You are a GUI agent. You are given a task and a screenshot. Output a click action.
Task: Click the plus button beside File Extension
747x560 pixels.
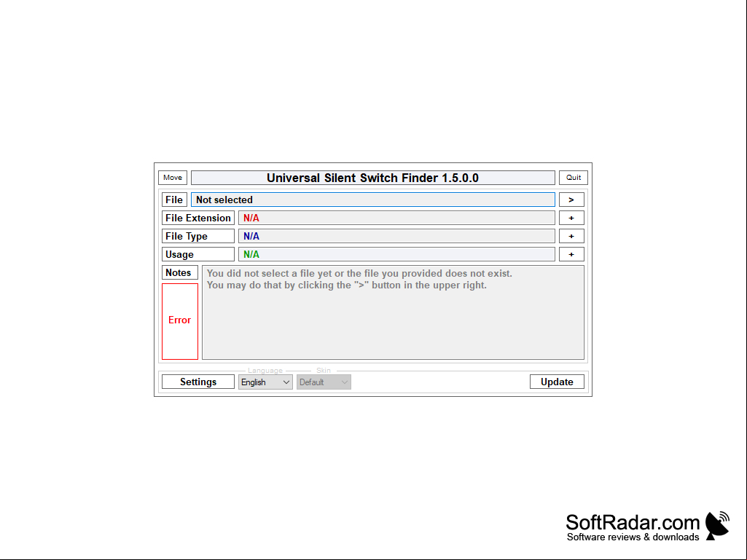(x=571, y=218)
